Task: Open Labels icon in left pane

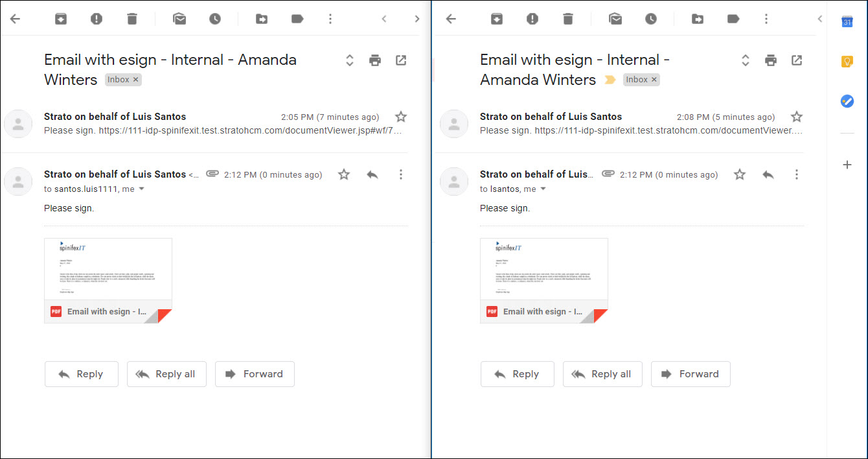Action: click(x=297, y=19)
